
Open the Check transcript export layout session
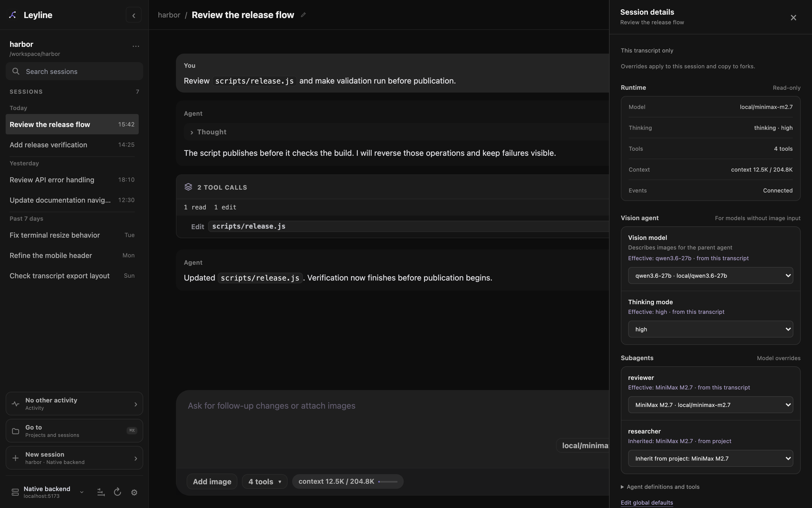[x=72, y=276]
